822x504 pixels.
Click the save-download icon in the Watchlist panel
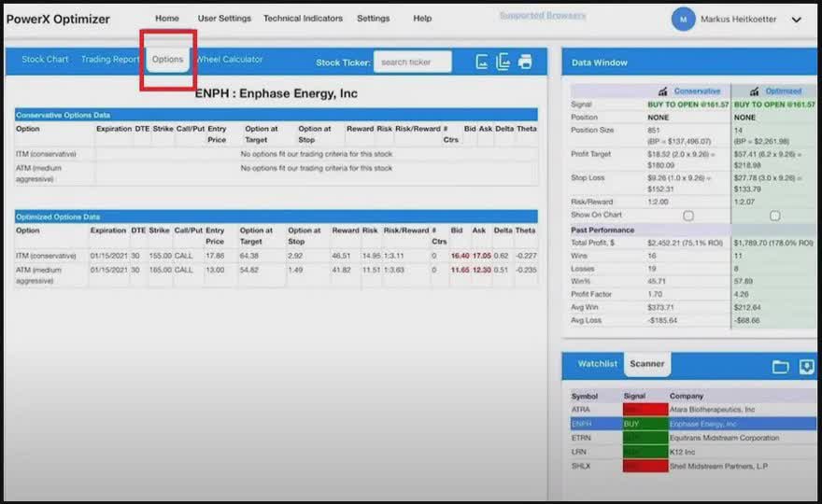(806, 367)
